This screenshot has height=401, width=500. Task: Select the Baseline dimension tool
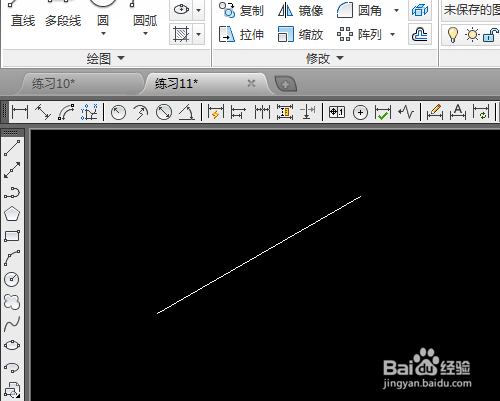(238, 112)
